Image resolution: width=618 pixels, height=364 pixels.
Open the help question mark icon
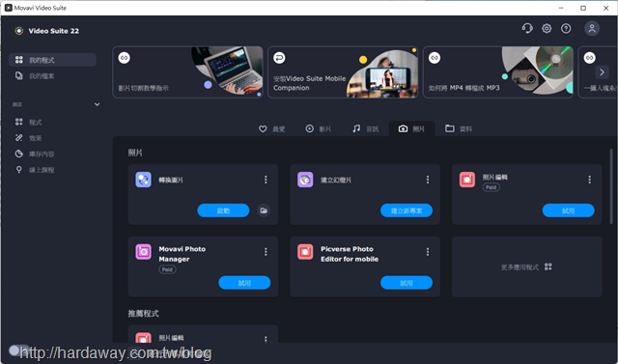pyautogui.click(x=566, y=28)
